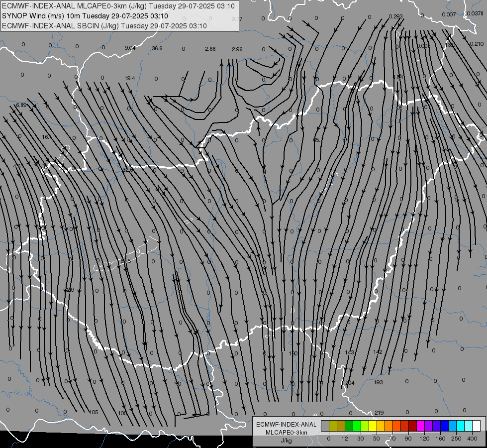
Task: Click the map value 219
Action: tap(379, 413)
